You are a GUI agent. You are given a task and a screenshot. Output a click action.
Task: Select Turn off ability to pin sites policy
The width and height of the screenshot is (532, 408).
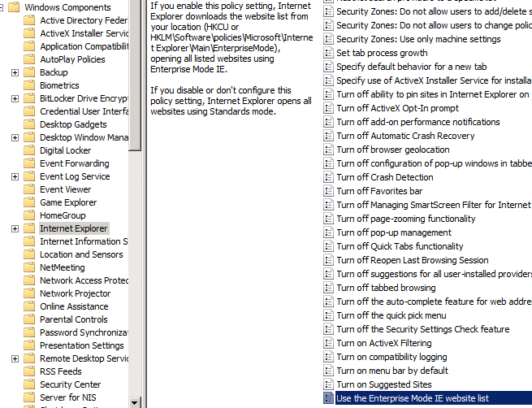pos(434,94)
